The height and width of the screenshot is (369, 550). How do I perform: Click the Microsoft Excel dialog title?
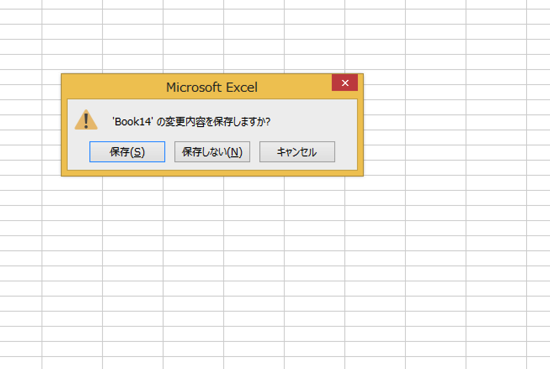point(212,87)
